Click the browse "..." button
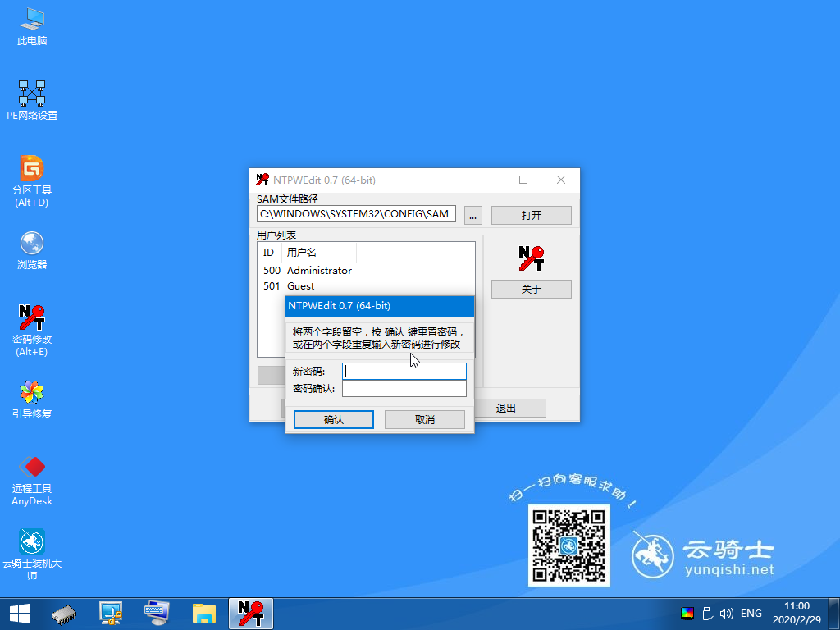Viewport: 840px width, 630px height. point(473,216)
